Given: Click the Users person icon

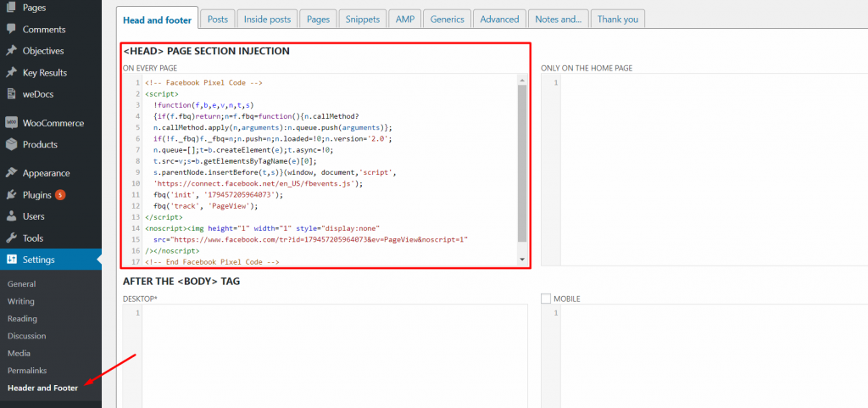Looking at the screenshot, I should coord(11,216).
